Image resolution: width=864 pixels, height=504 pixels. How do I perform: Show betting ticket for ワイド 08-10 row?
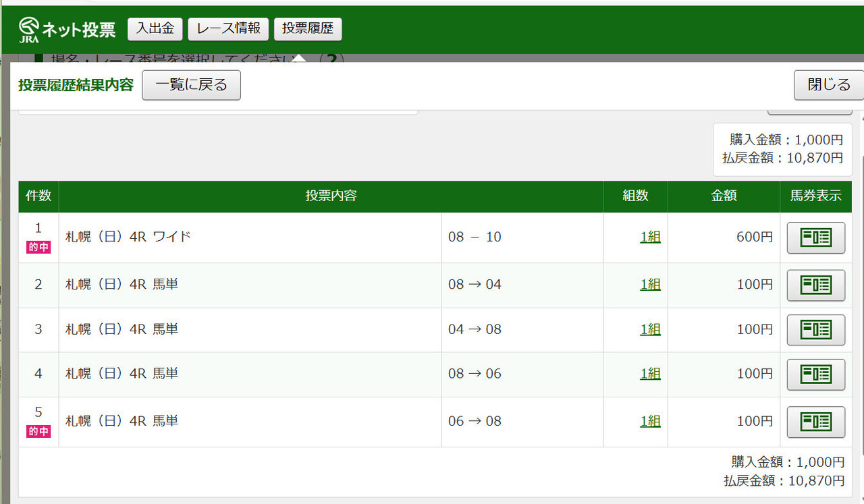tap(815, 237)
